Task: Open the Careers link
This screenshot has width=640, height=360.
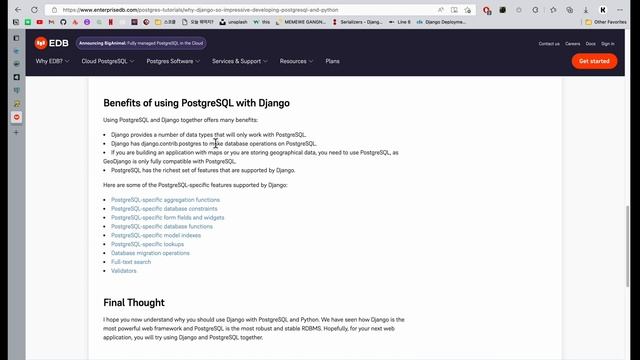Action: [573, 44]
